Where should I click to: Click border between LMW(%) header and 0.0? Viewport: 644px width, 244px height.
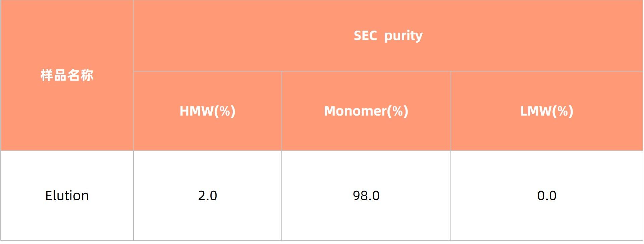[x=547, y=151]
